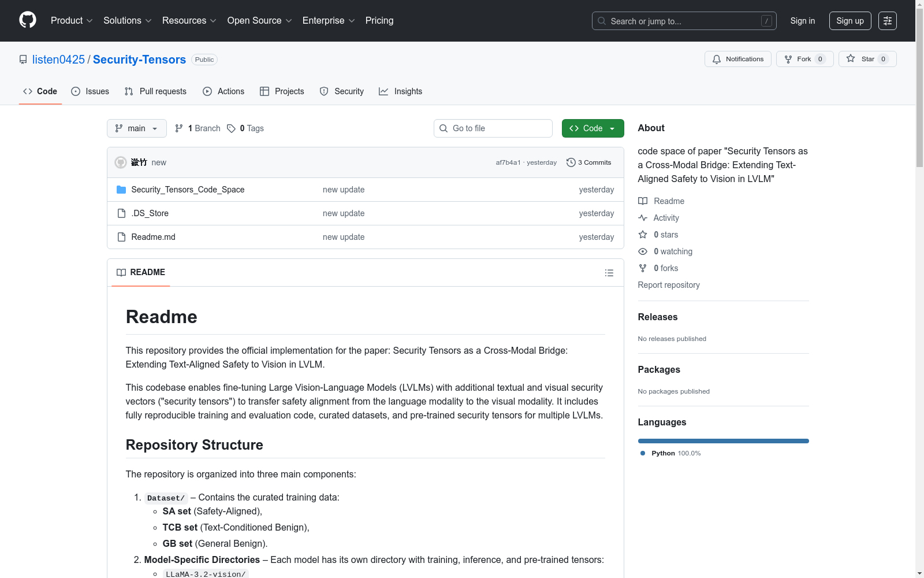Fork this repository

coord(805,59)
